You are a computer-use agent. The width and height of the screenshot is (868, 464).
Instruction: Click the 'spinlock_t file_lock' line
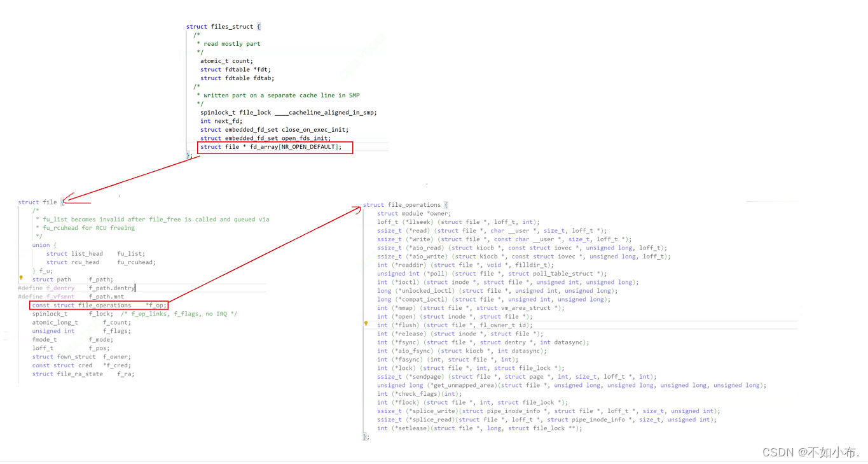tap(289, 113)
